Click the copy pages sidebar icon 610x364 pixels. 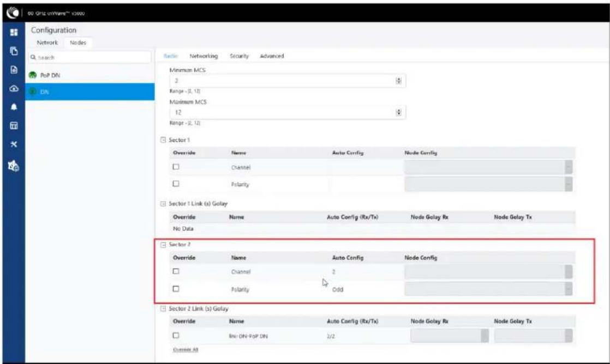coord(14,51)
